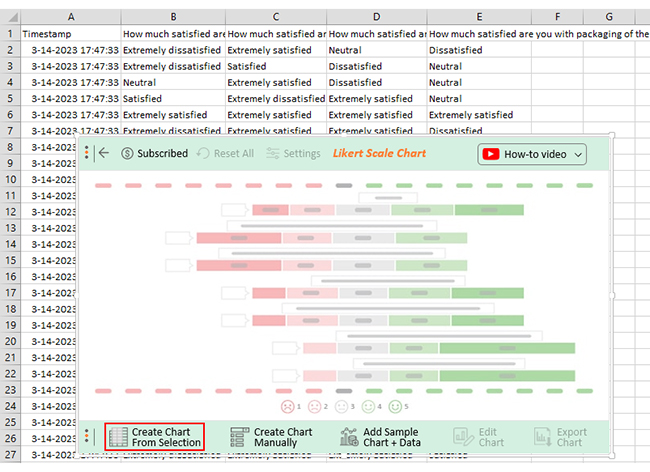Click Add Sample Chart + Data

(x=381, y=437)
